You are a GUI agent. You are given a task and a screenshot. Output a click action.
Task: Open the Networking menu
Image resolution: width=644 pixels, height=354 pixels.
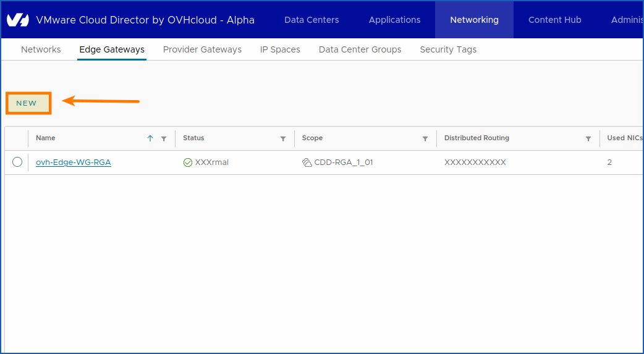(x=475, y=20)
